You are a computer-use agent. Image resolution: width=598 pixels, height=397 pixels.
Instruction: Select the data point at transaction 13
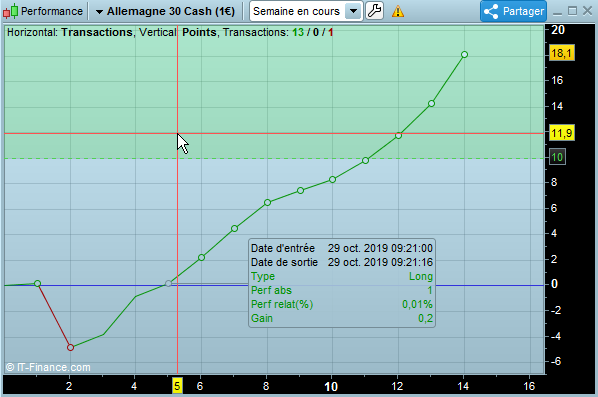[x=431, y=103]
